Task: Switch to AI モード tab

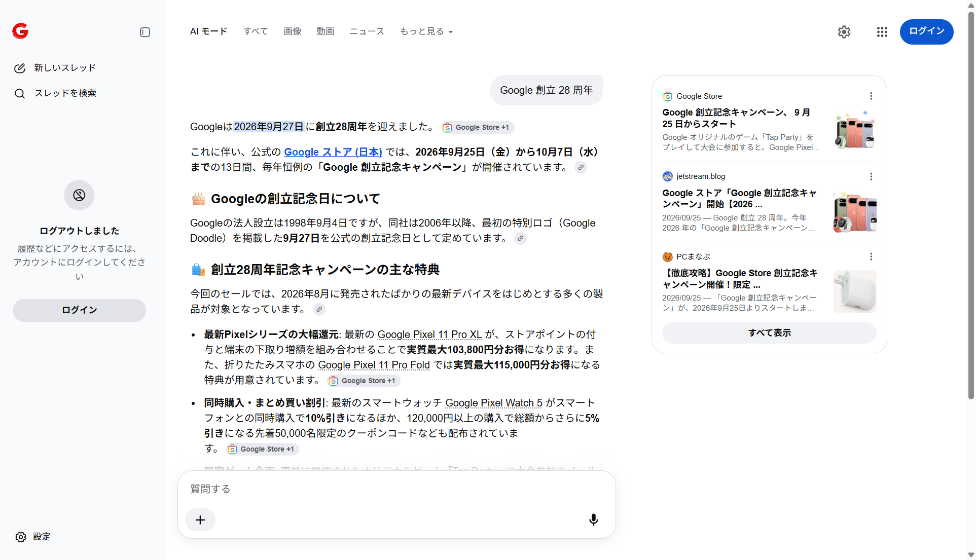Action: click(x=208, y=31)
